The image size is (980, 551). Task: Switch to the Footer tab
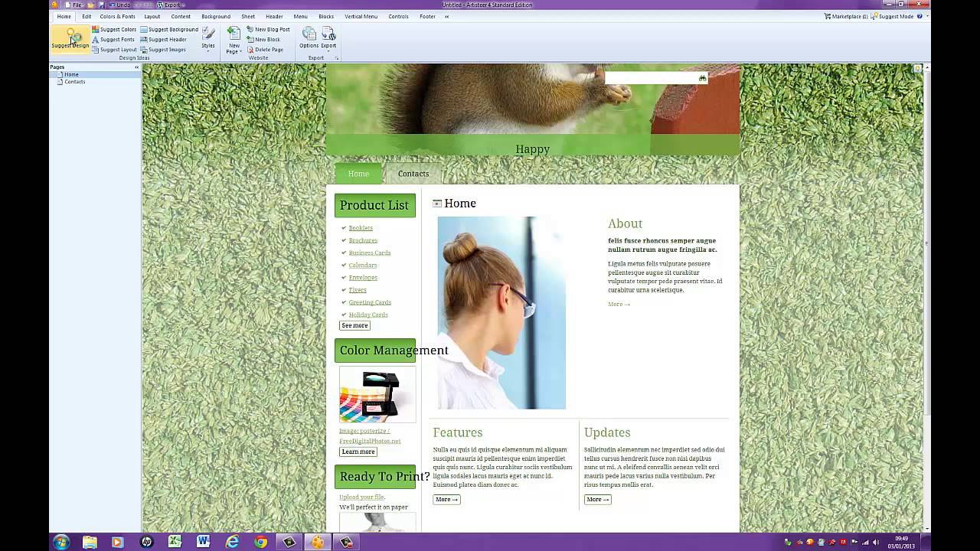click(428, 16)
